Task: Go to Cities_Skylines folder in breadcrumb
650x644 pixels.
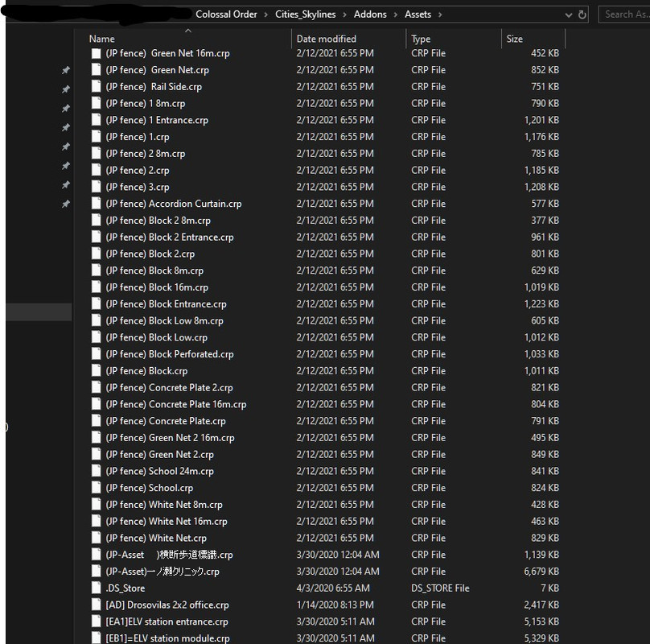Action: click(x=306, y=14)
